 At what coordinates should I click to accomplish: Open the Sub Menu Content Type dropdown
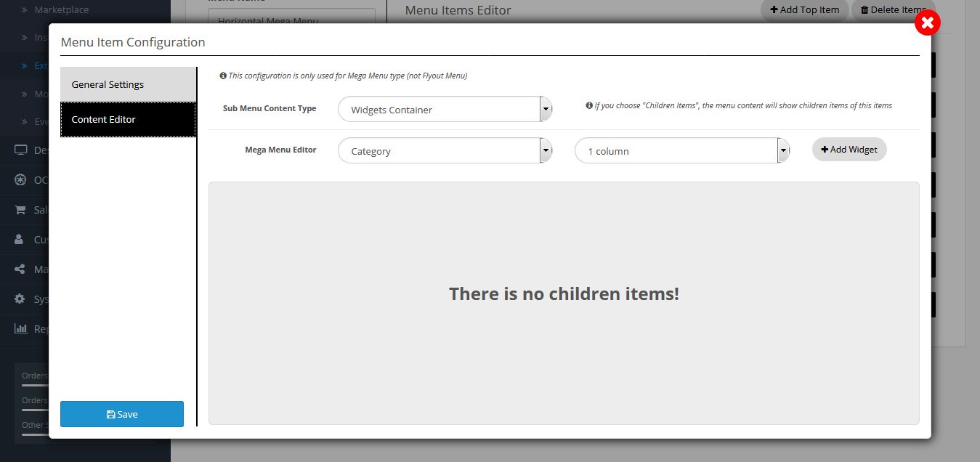pyautogui.click(x=445, y=110)
